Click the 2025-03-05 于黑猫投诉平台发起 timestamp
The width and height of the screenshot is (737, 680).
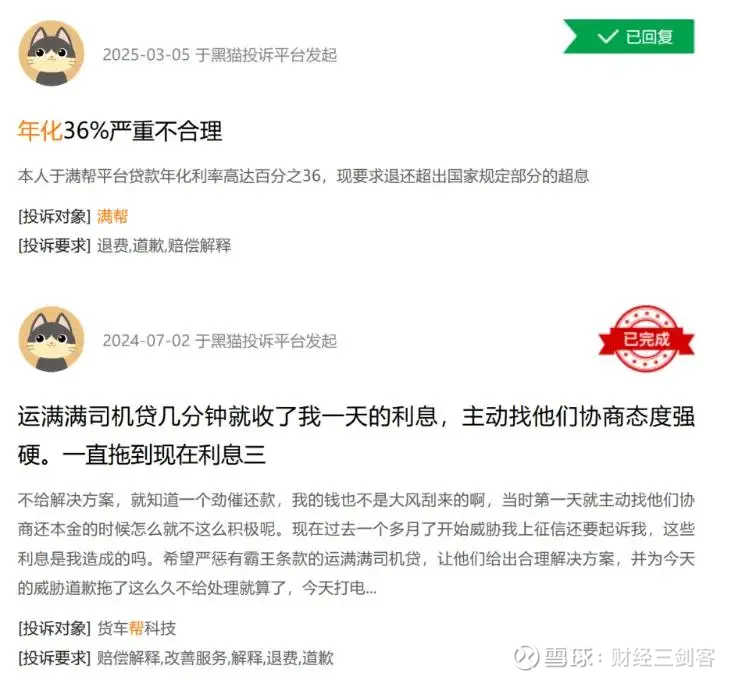coord(220,55)
